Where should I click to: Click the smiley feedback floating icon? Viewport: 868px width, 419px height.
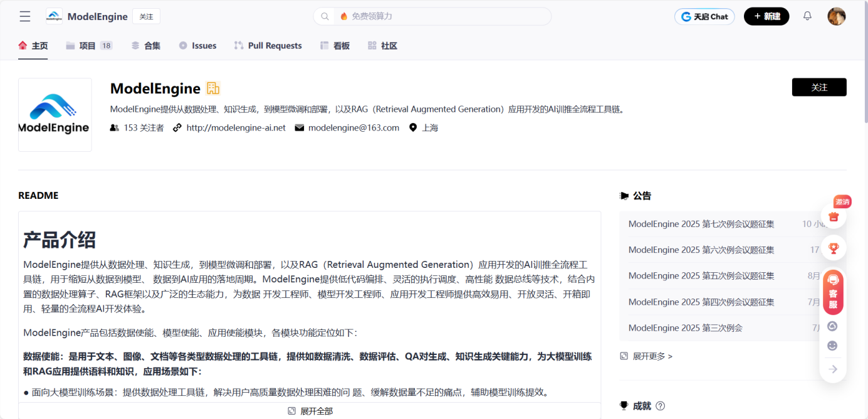(x=832, y=346)
